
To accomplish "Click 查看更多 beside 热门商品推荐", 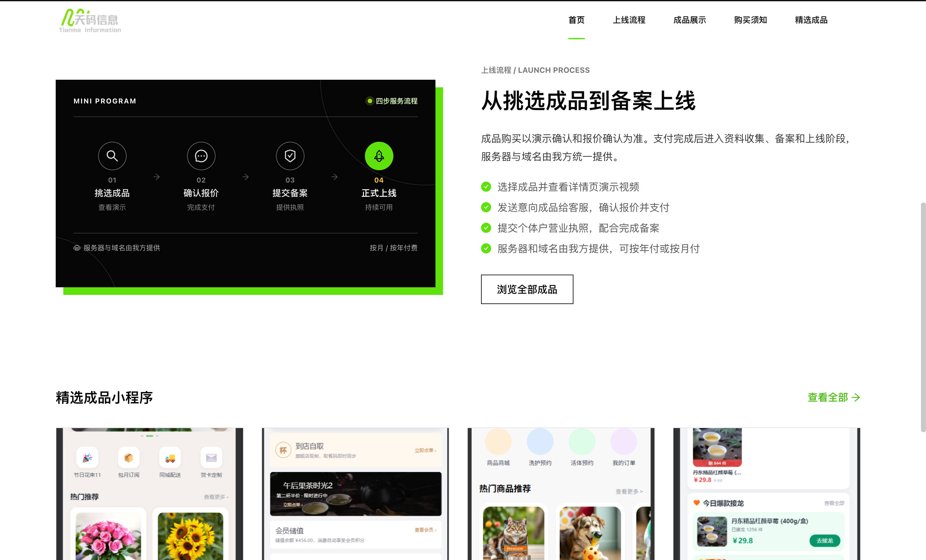I will 629,491.
